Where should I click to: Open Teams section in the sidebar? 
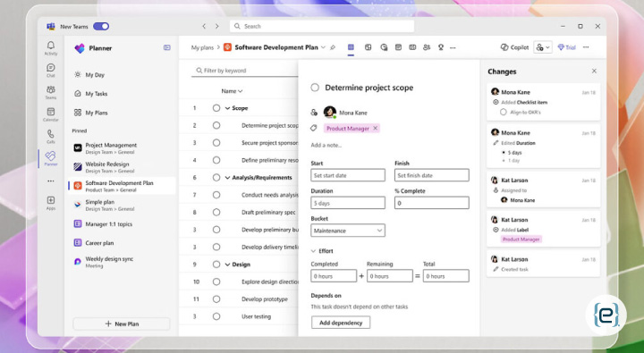pyautogui.click(x=51, y=92)
